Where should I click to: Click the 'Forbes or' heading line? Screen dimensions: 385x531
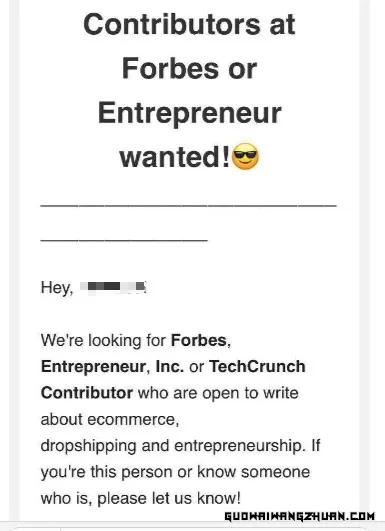coord(189,69)
